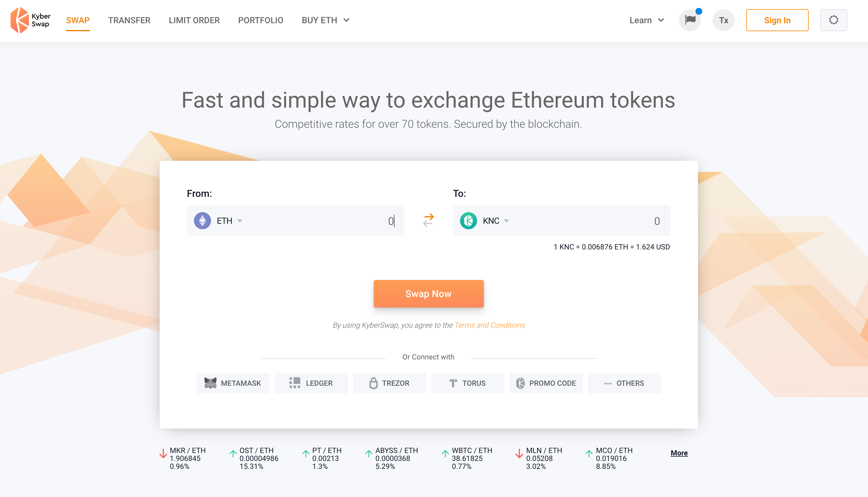
Task: Open the Terms and Conditions link
Action: click(x=489, y=325)
